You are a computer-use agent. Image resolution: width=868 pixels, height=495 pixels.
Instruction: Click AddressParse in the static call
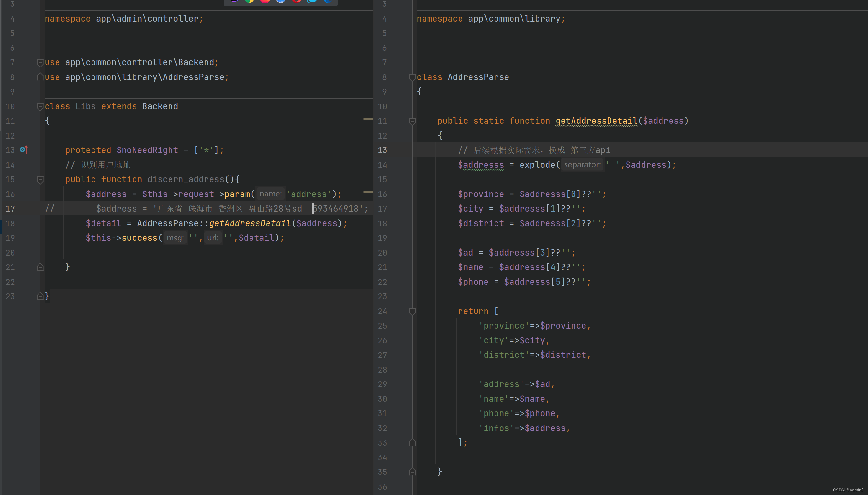(x=168, y=223)
